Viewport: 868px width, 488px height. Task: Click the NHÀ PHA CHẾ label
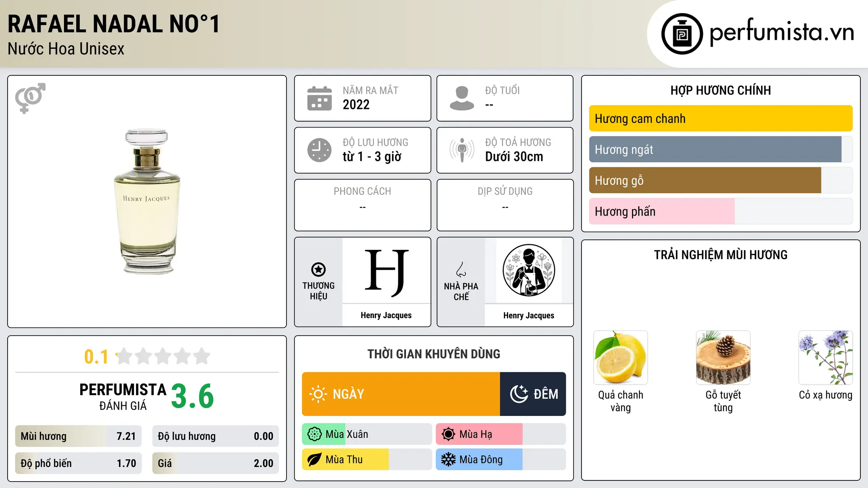click(x=461, y=291)
